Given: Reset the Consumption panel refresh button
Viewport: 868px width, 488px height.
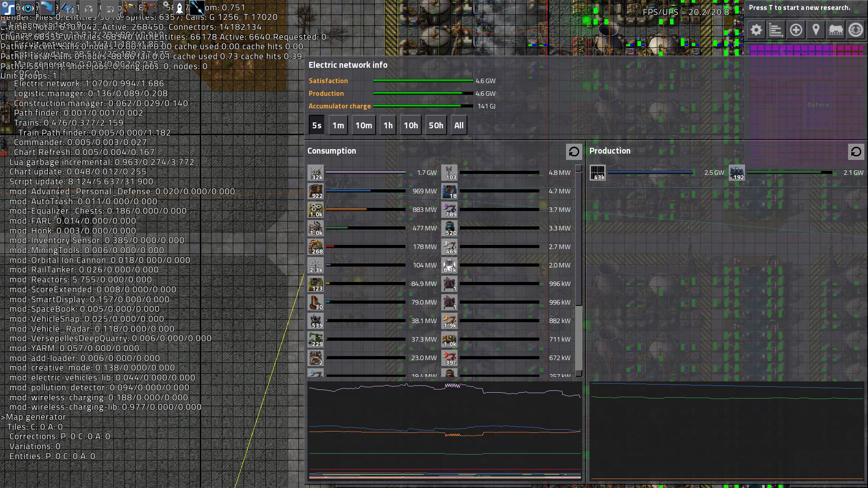Looking at the screenshot, I should click(574, 152).
